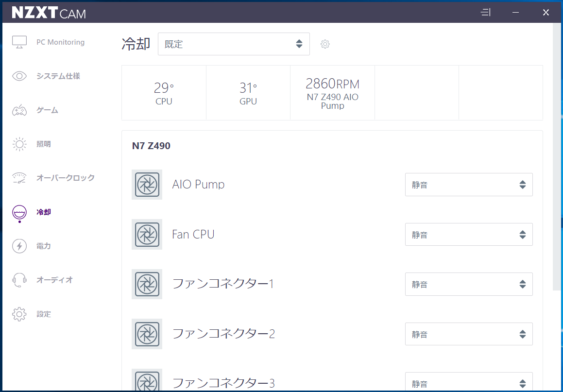
Task: Open the 既定 cooling profile dropdown
Action: coord(234,44)
